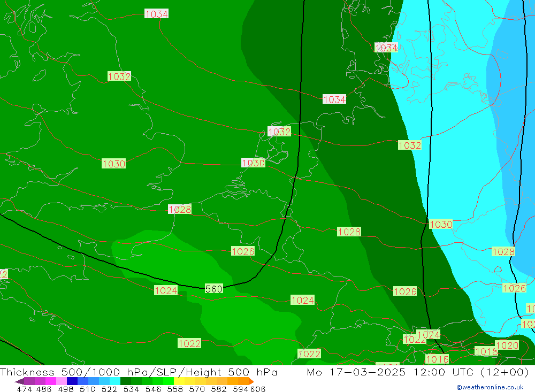Viewport: 535px width, 392px height.
Task: Click the bright green swatch above 558
Action: tap(169, 381)
